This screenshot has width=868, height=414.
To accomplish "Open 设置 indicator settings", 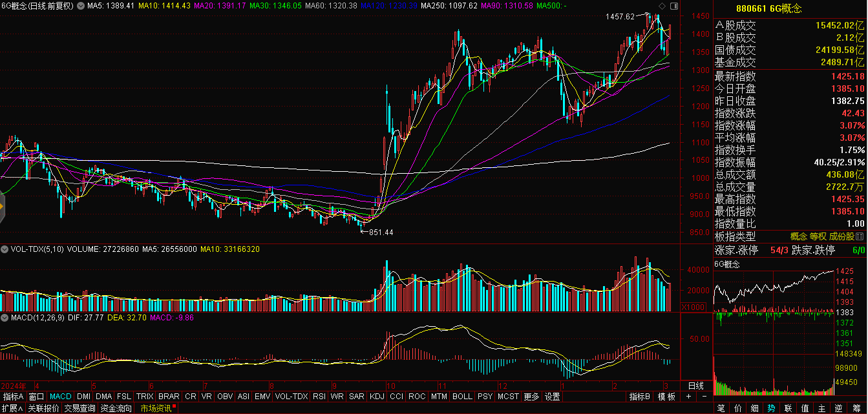I will pos(552,397).
